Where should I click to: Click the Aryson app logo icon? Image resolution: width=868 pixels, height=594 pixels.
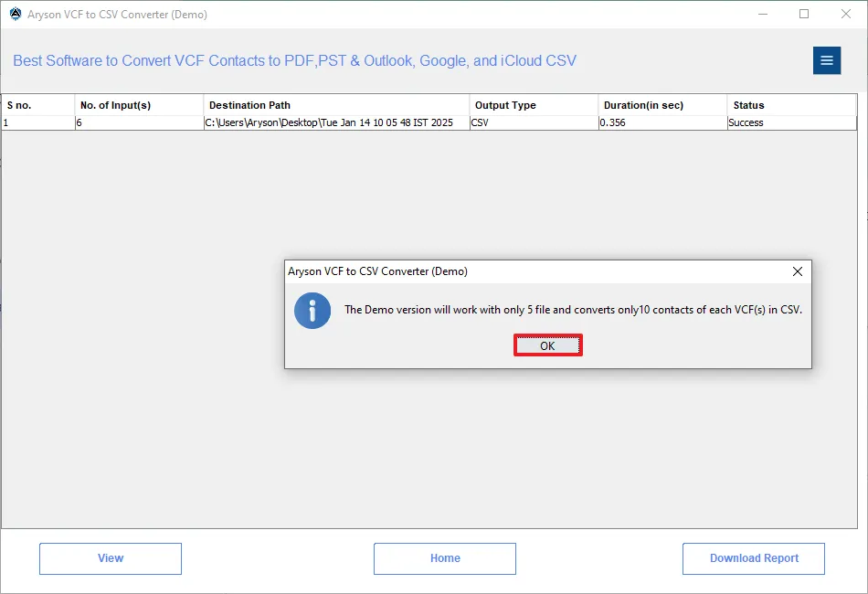tap(16, 14)
